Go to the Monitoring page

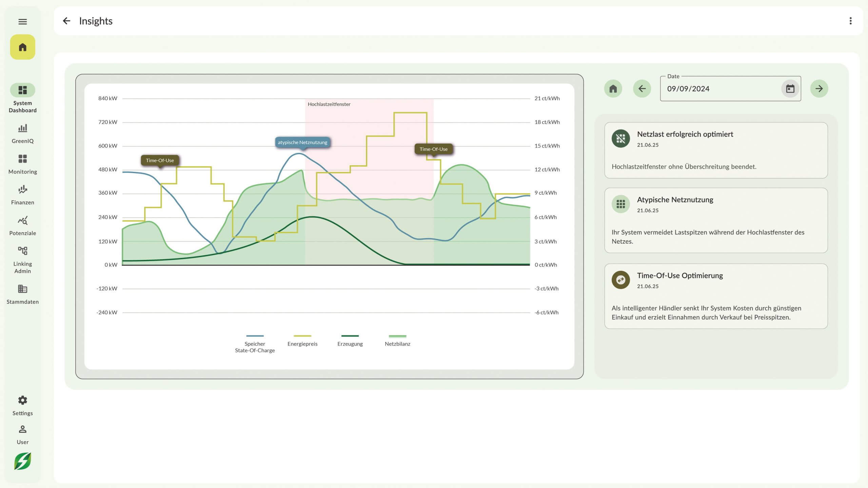tap(22, 164)
